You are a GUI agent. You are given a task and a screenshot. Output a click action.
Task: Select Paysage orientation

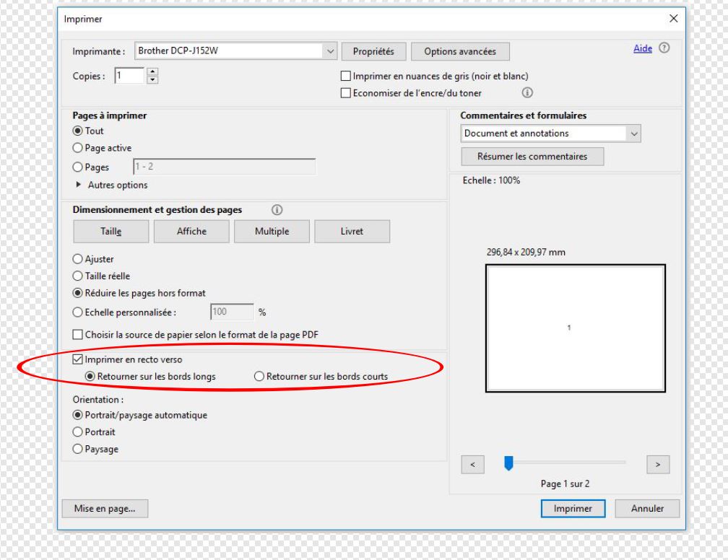point(77,449)
